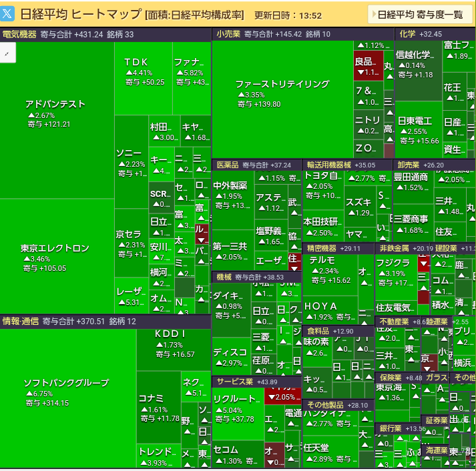Click the 三菱商事 tile
476x471 pixels.
(413, 223)
